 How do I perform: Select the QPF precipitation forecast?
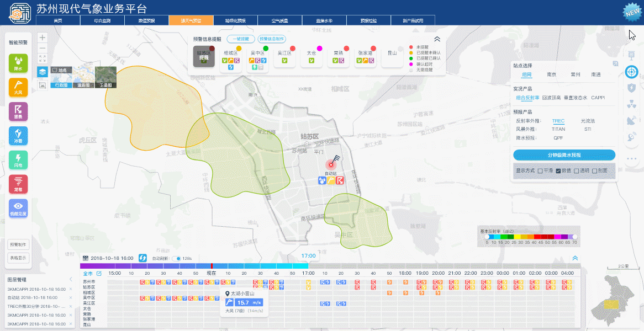click(x=558, y=138)
